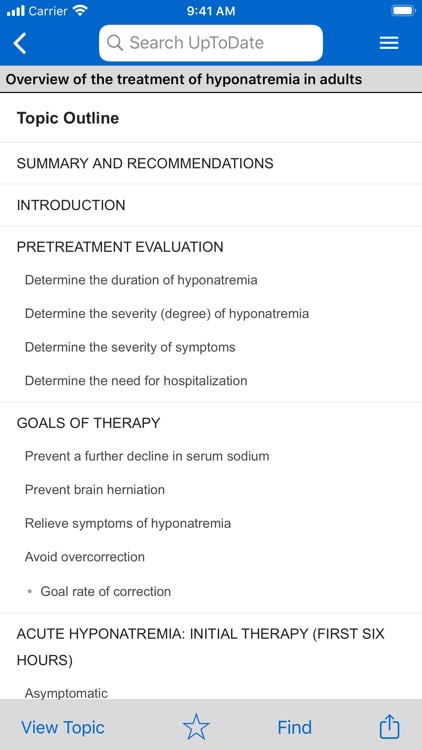This screenshot has width=422, height=750.
Task: Go to Avoid overcorrection subsection
Action: (85, 557)
